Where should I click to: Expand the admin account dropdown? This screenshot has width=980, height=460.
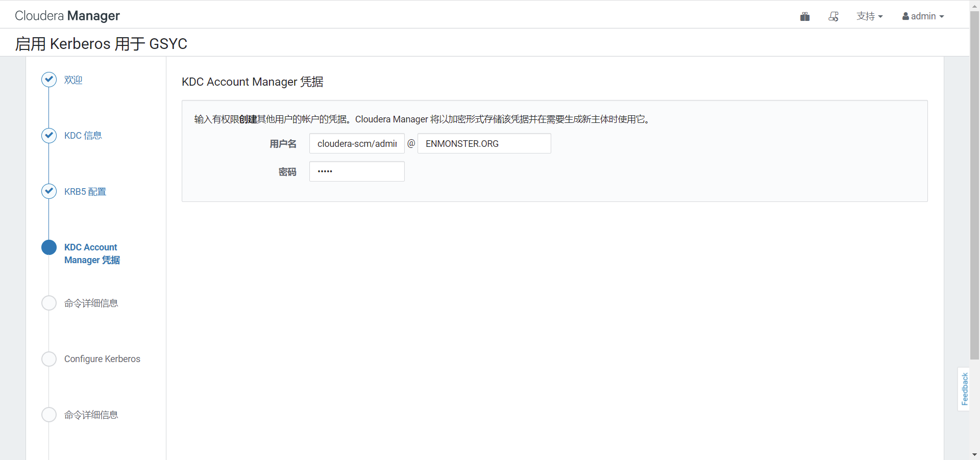coord(923,16)
